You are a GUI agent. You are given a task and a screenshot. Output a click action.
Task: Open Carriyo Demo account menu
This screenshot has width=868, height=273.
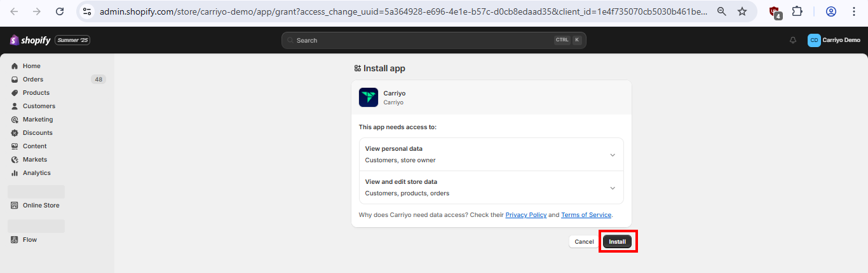point(834,40)
